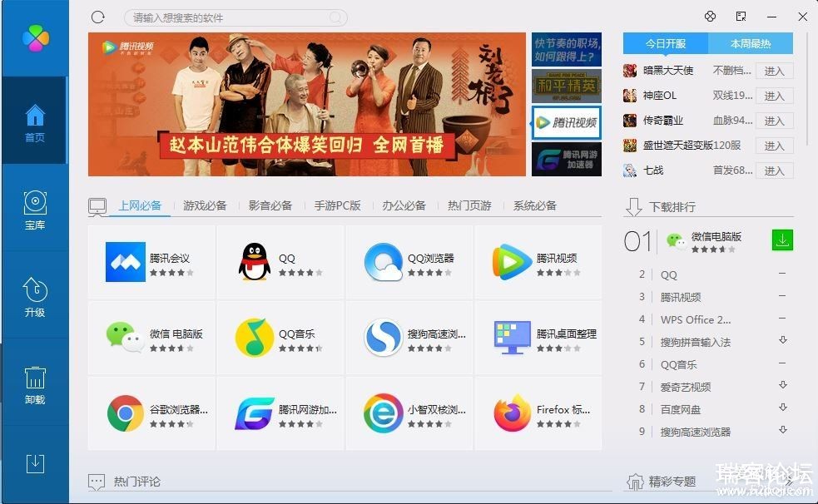Select the 影音必备 category tab
Viewport: 818px width, 504px height.
(x=270, y=205)
